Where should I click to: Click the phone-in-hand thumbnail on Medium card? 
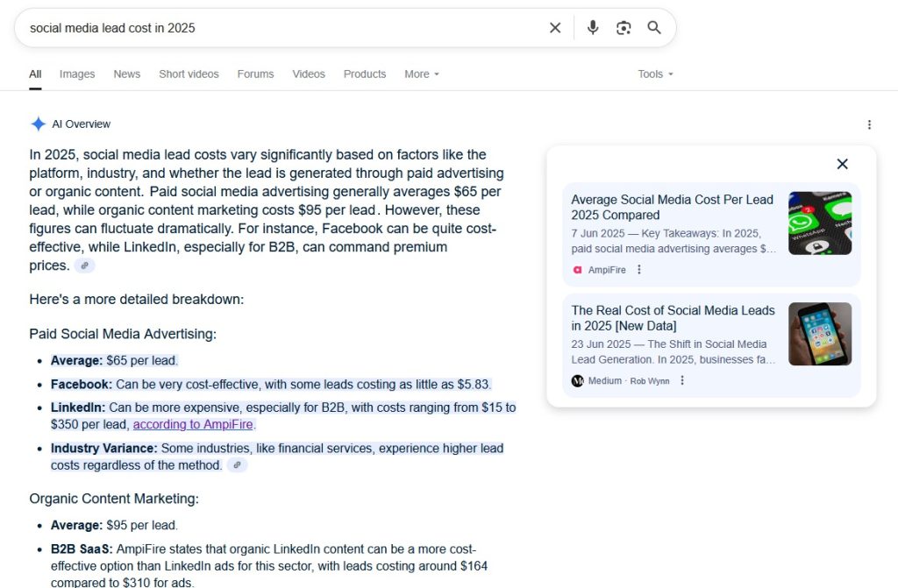coord(820,334)
